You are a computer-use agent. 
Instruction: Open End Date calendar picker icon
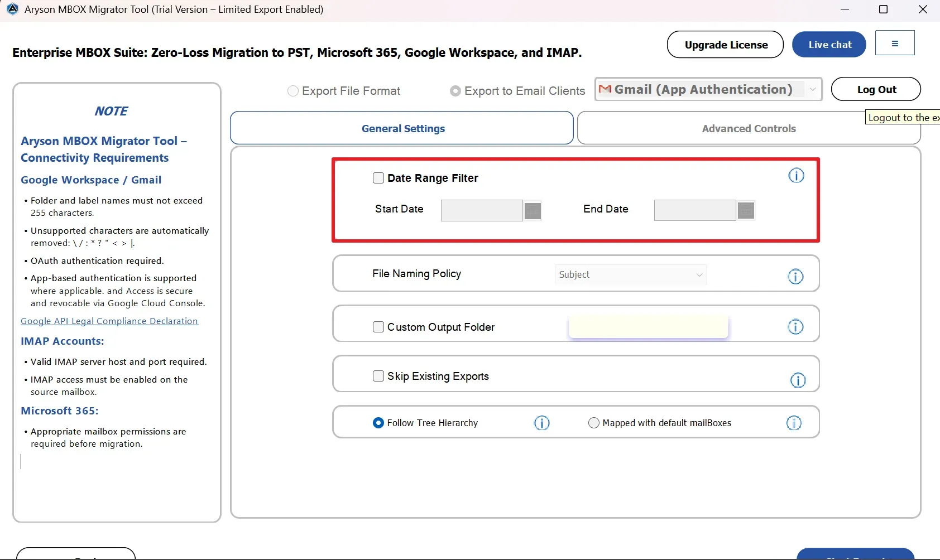tap(746, 210)
